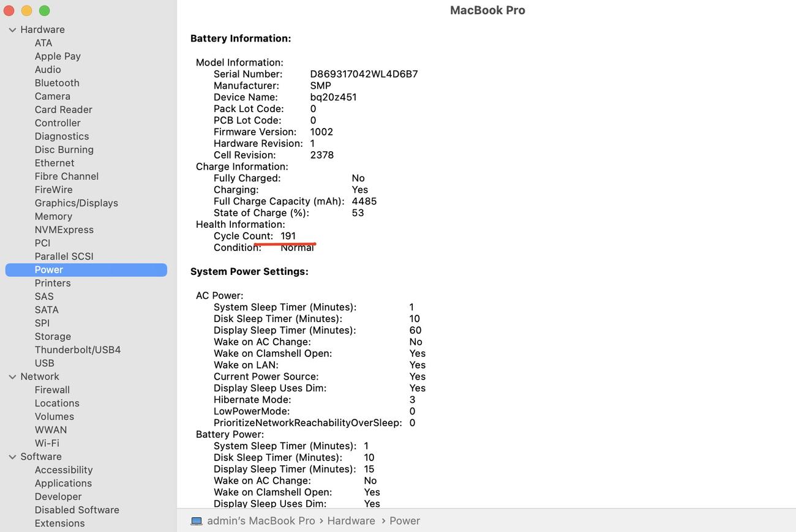Click Hardware in the path bar
Screen dimensions: 796x532
pos(351,521)
